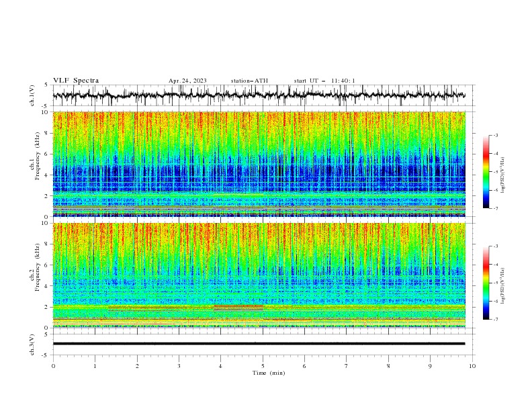Click the '-7' tick on upper colorbar
The height and width of the screenshot is (411, 532).
coord(495,208)
